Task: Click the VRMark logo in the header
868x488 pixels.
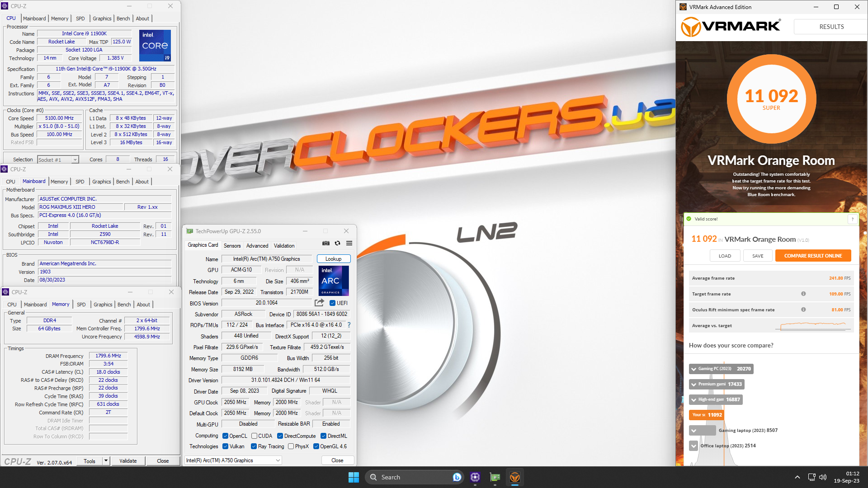Action: coord(731,27)
